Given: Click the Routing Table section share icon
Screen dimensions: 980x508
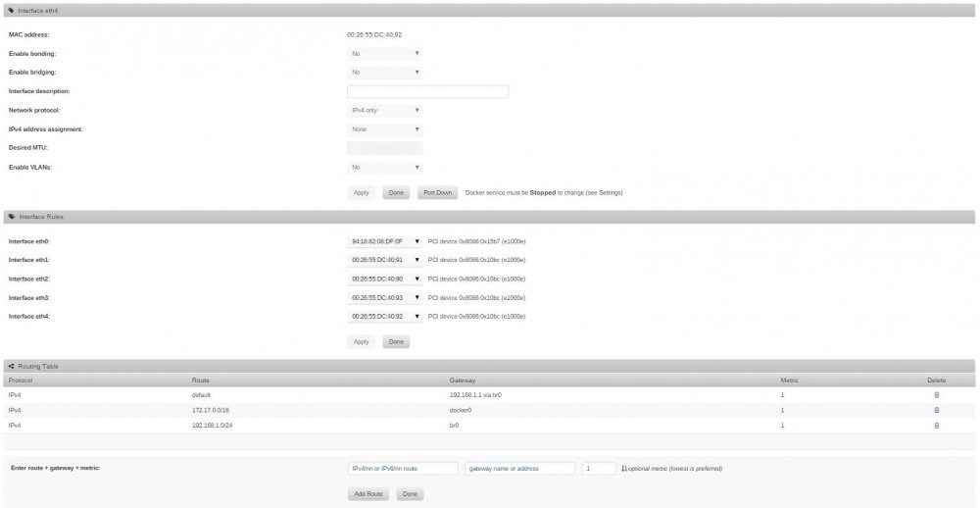Looking at the screenshot, I should point(12,367).
